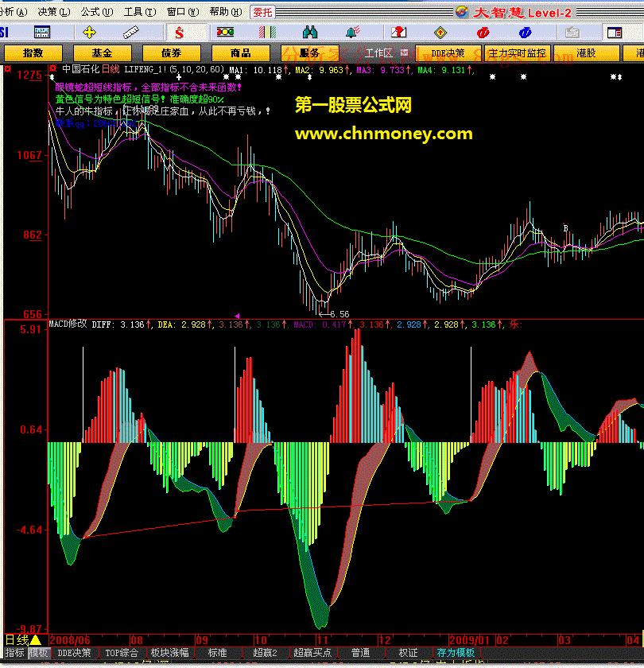
Task: Click the blue circular info icon
Action: pyautogui.click(x=526, y=33)
